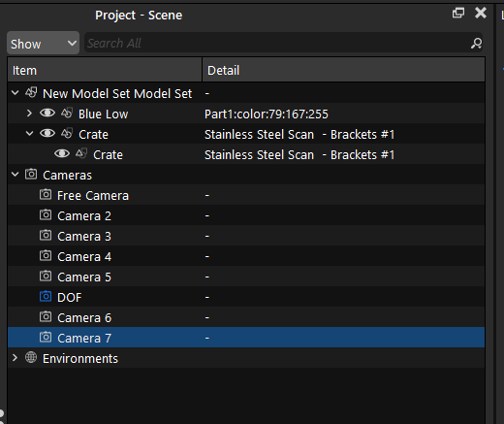Expand the Blue Low item
504x424 pixels.
29,114
